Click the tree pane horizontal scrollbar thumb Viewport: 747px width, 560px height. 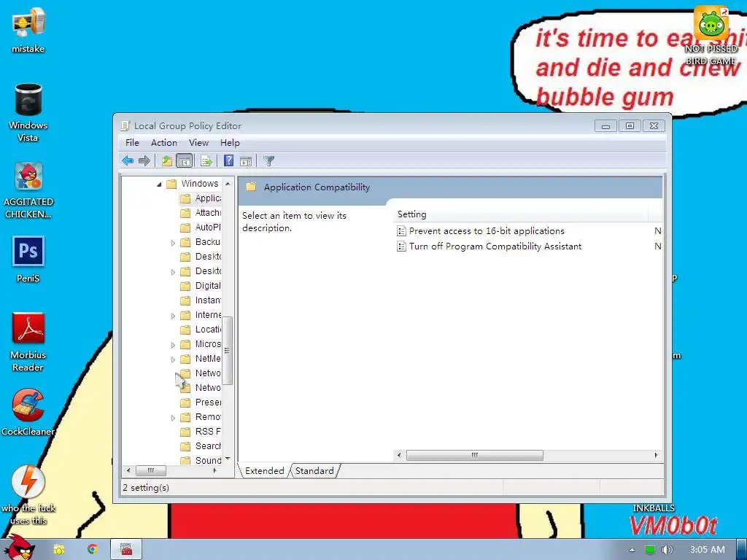coord(151,470)
